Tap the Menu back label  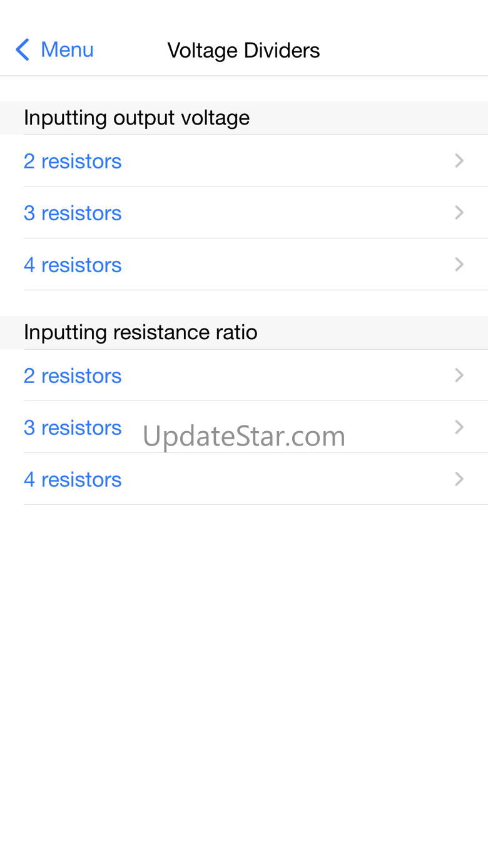pos(67,49)
